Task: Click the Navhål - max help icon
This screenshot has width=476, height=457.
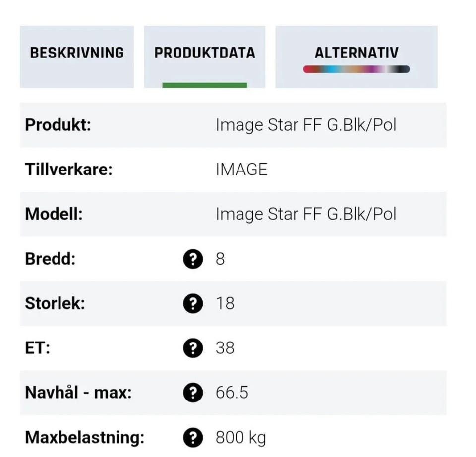Action: coord(193,393)
